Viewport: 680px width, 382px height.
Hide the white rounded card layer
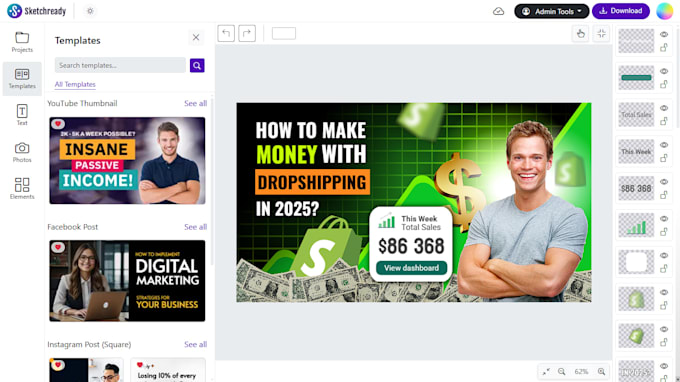[664, 255]
